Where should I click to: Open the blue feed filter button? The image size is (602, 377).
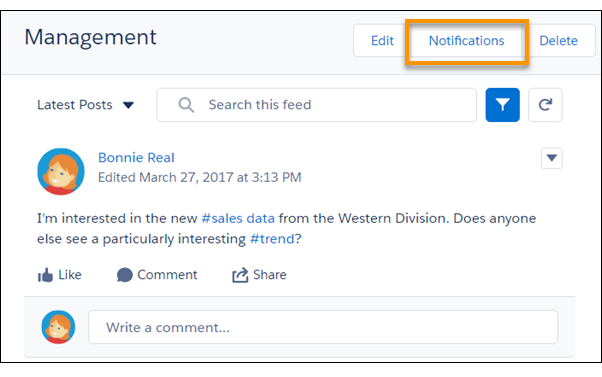tap(503, 105)
